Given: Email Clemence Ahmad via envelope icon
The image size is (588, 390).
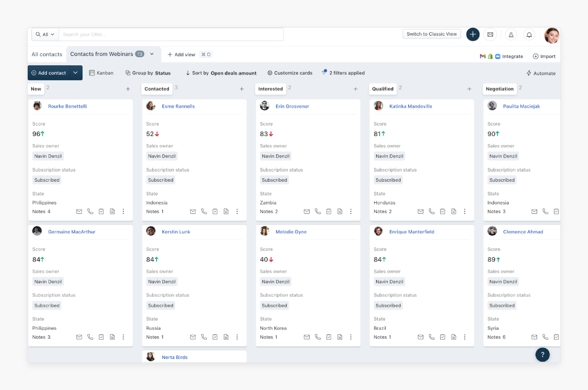Looking at the screenshot, I should (534, 337).
